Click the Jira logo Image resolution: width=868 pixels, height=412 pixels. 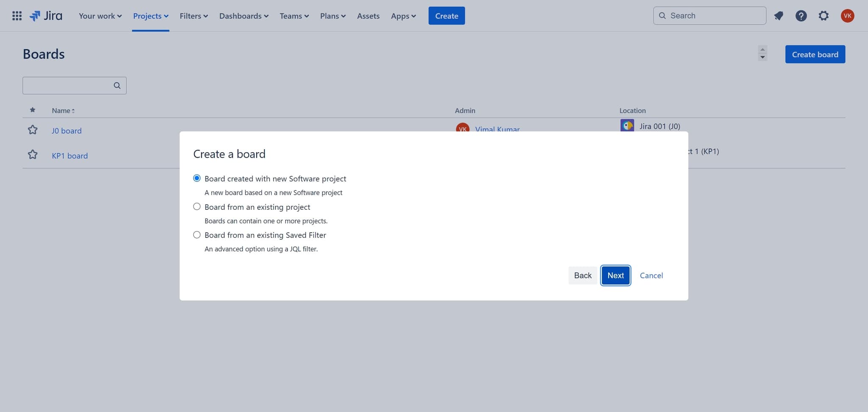pyautogui.click(x=46, y=16)
